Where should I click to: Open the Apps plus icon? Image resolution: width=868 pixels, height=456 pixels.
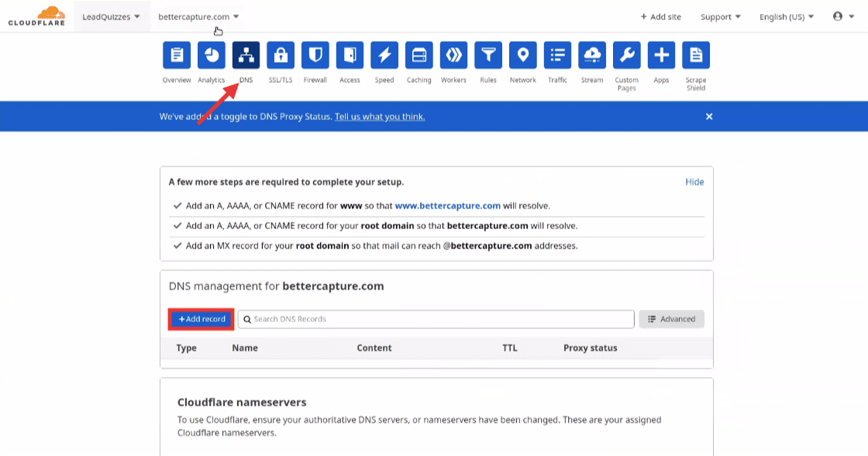click(x=661, y=55)
